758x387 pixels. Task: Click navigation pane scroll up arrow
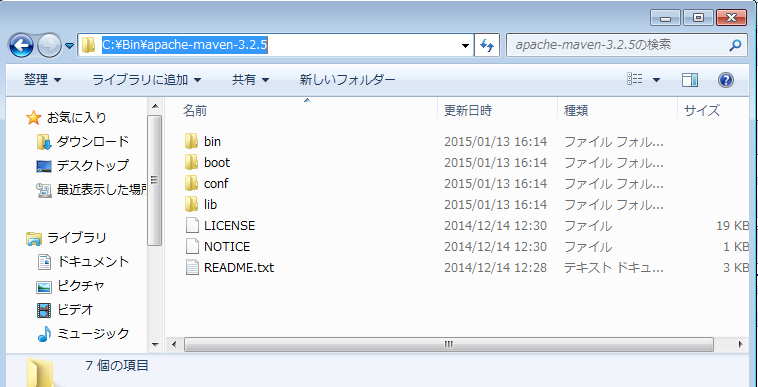(x=155, y=106)
